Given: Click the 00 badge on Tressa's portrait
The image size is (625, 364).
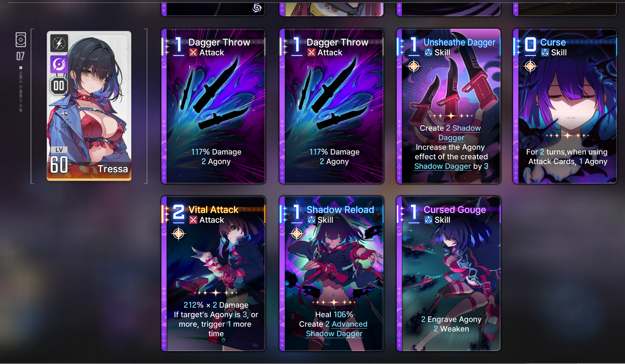Looking at the screenshot, I should (59, 86).
